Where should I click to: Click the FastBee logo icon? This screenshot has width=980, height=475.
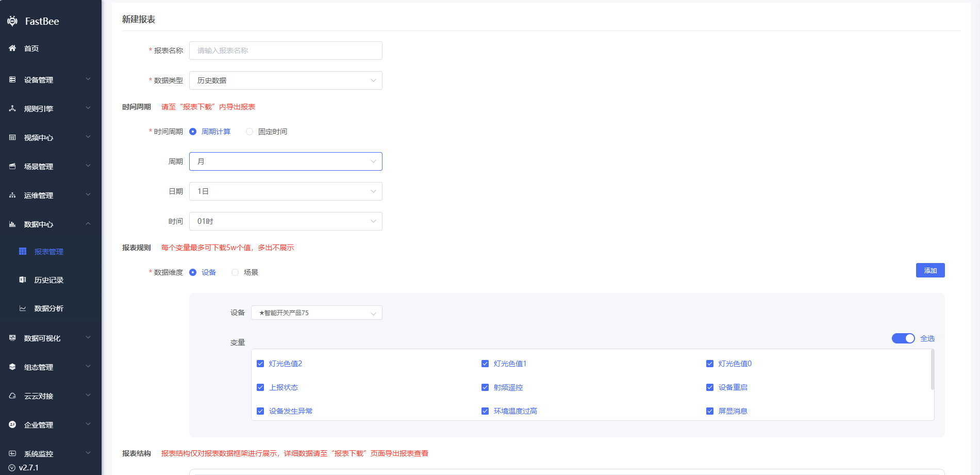click(x=12, y=21)
